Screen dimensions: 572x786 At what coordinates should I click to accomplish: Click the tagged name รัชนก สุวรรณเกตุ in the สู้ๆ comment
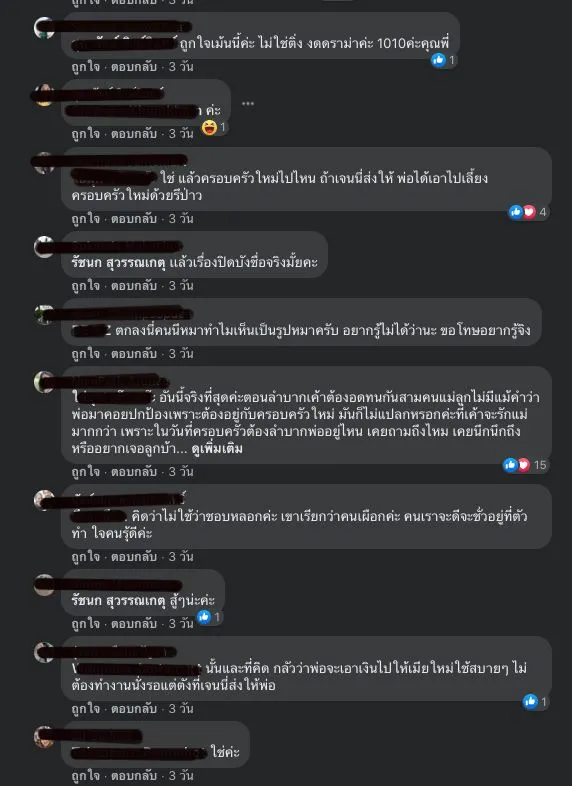click(118, 600)
